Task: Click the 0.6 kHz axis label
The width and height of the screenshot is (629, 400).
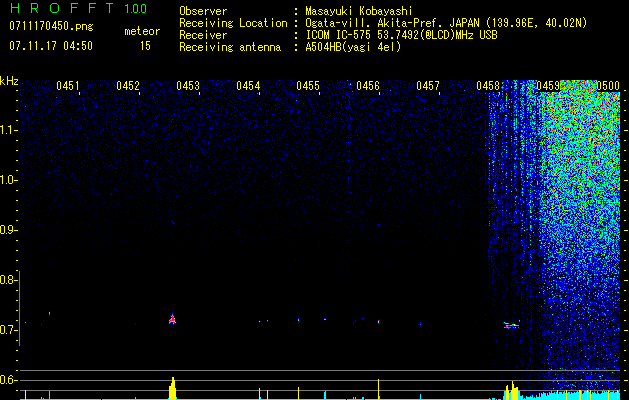Action: (8, 380)
